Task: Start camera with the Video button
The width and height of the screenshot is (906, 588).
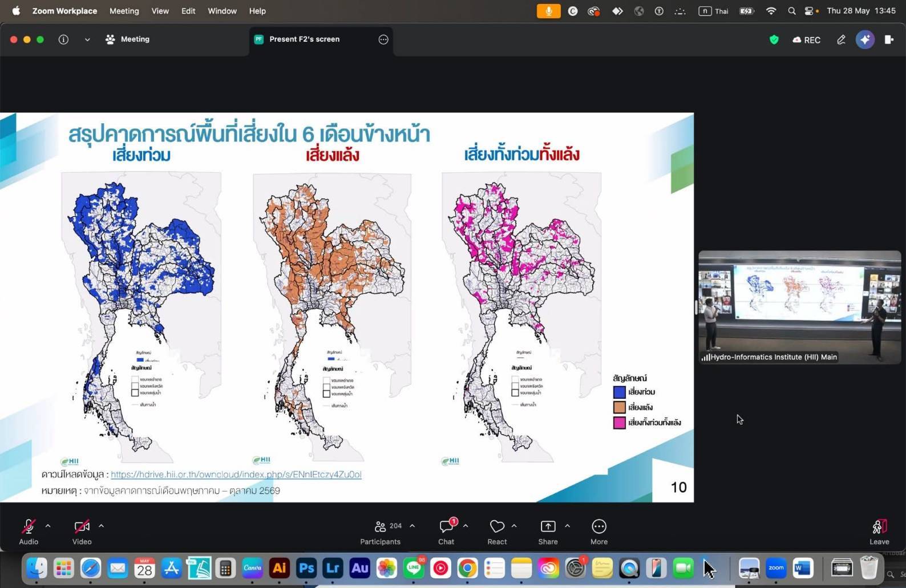Action: (82, 532)
